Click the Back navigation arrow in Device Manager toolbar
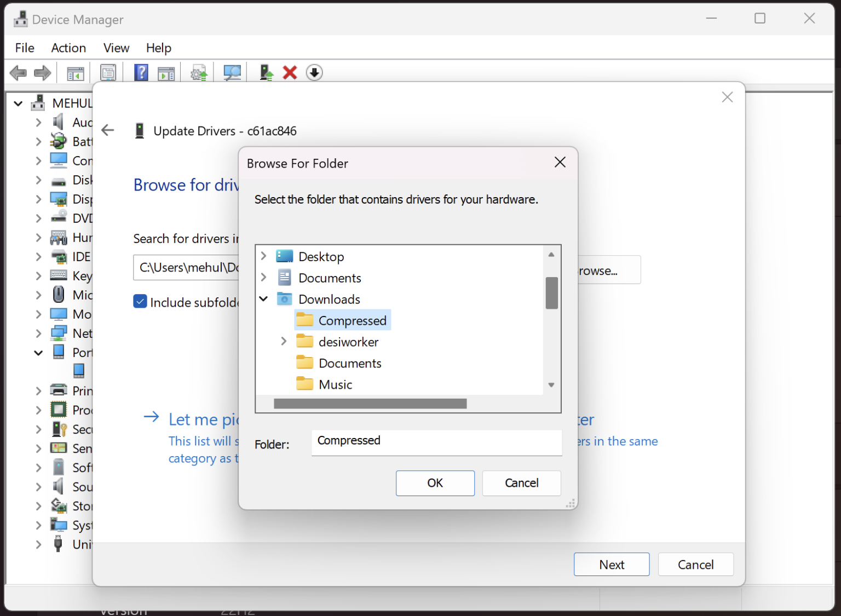Image resolution: width=841 pixels, height=616 pixels. click(18, 72)
